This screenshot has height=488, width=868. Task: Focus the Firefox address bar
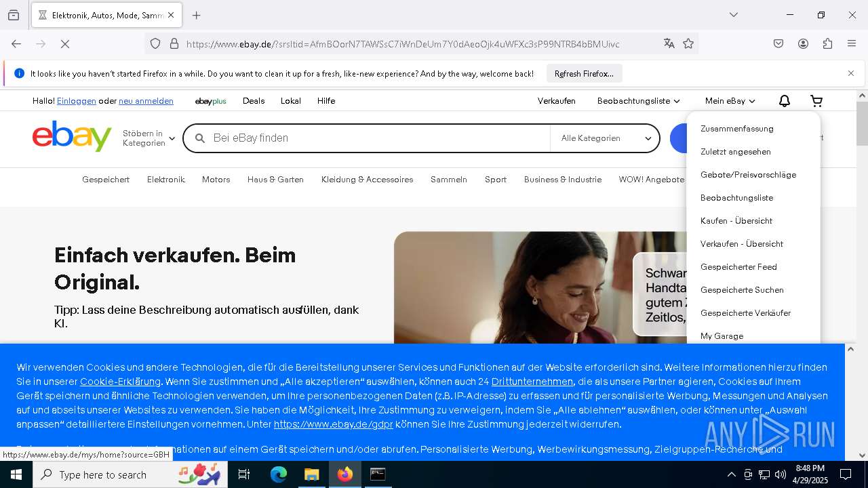click(x=420, y=44)
